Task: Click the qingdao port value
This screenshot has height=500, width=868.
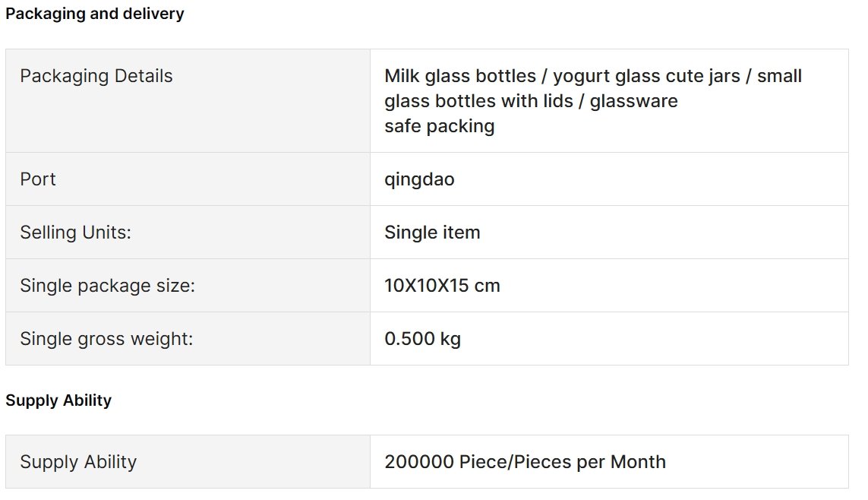Action: click(x=419, y=179)
